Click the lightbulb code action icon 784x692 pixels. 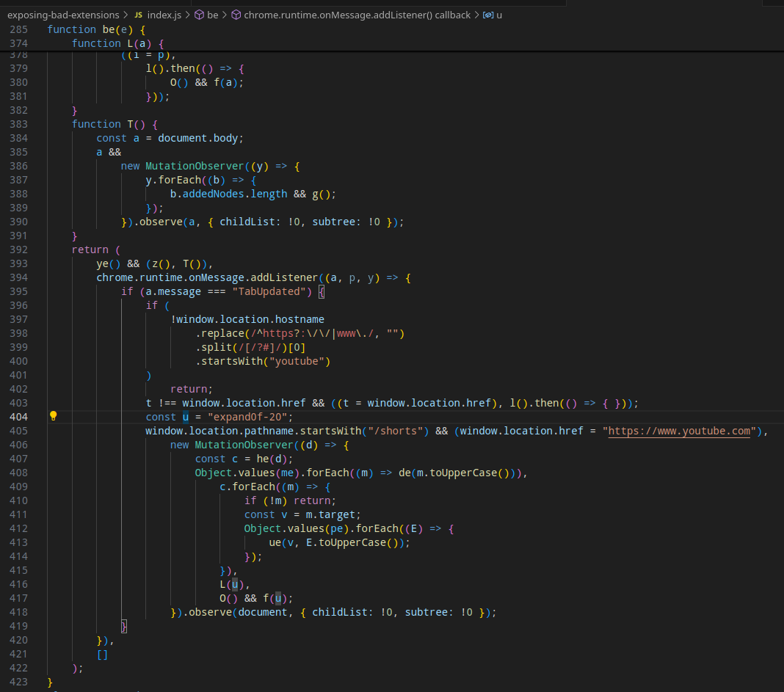pos(53,416)
